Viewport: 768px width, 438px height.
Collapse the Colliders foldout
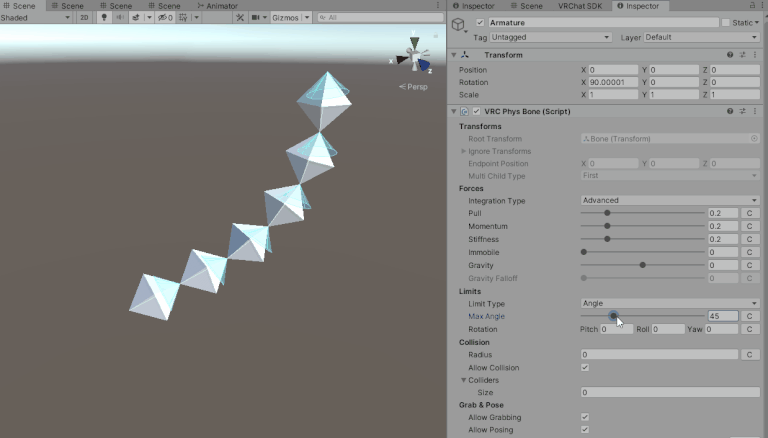pos(464,380)
